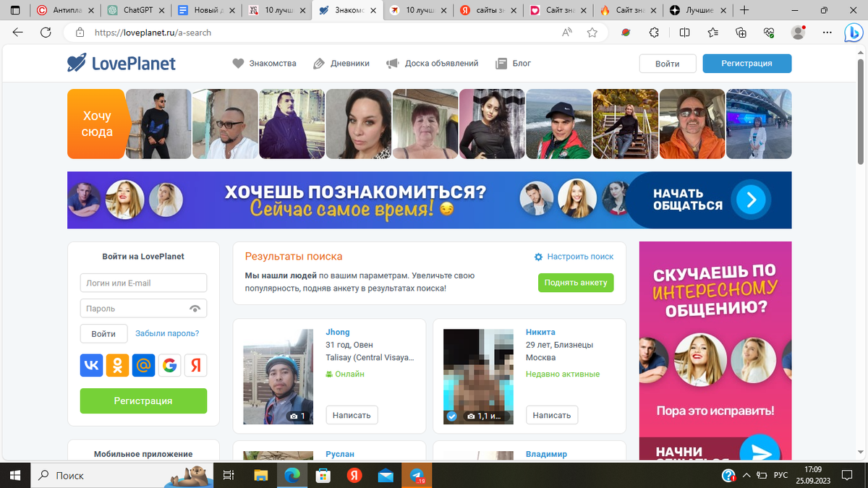Viewport: 868px width, 488px height.
Task: Open Task View on taskbar
Action: point(229,475)
